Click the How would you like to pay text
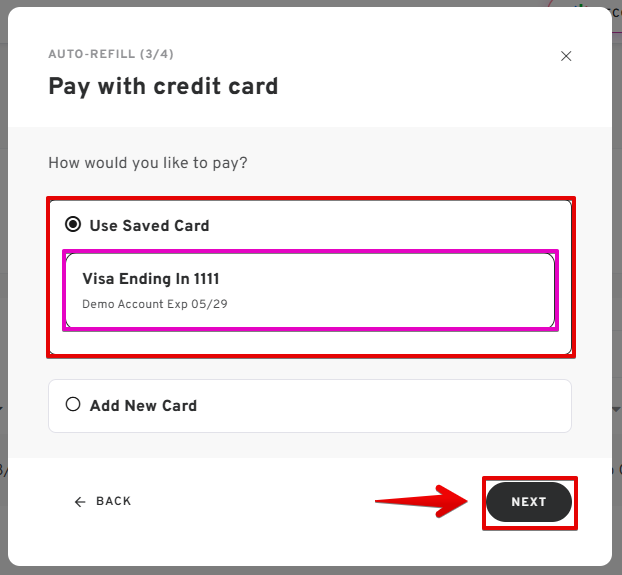The image size is (622, 575). coord(147,162)
